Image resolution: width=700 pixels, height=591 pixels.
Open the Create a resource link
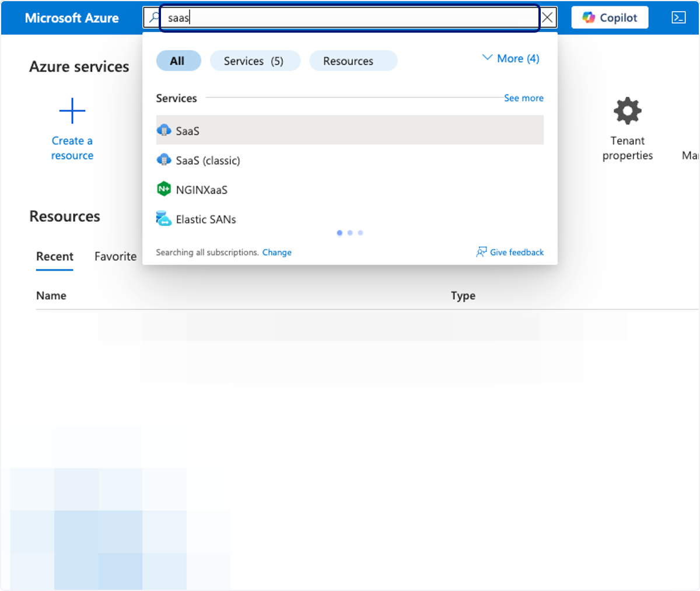point(72,148)
